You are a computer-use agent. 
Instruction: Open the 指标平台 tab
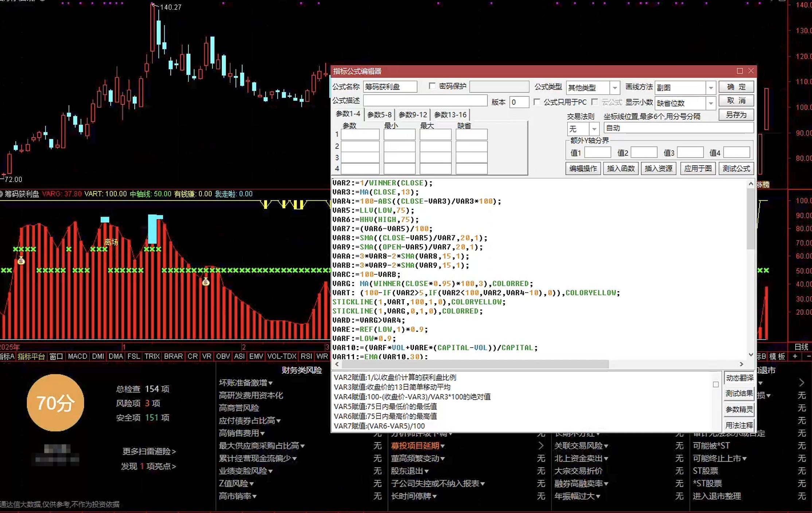[x=31, y=356]
